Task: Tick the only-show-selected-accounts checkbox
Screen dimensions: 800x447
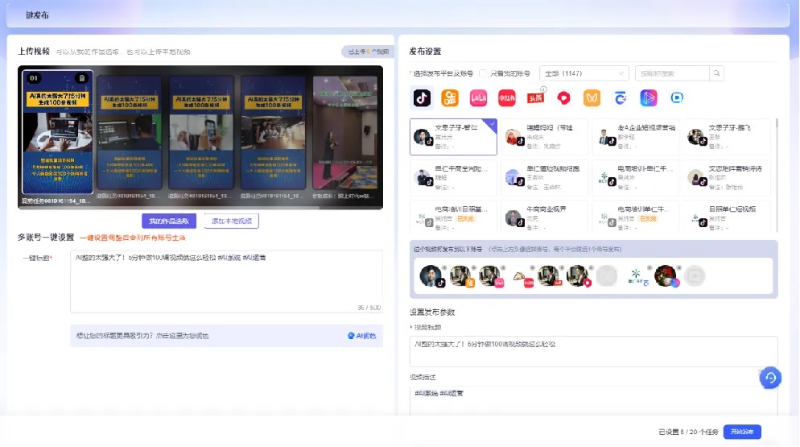Action: point(483,73)
